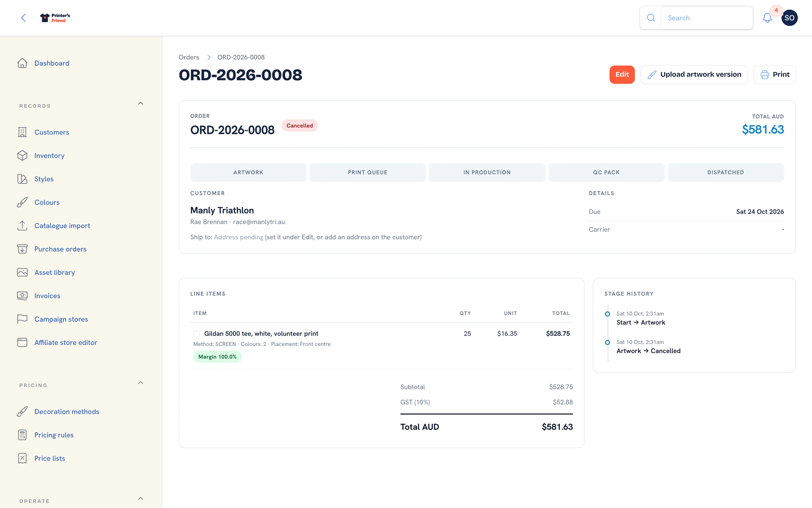This screenshot has width=812, height=508.
Task: Click the search magnifier icon
Action: 651,18
